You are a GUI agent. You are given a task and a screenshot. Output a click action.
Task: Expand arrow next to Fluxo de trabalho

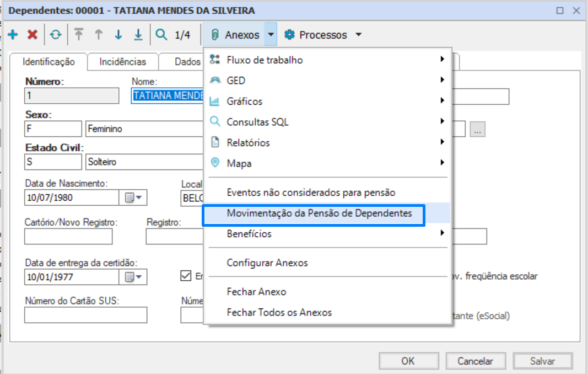pos(443,59)
